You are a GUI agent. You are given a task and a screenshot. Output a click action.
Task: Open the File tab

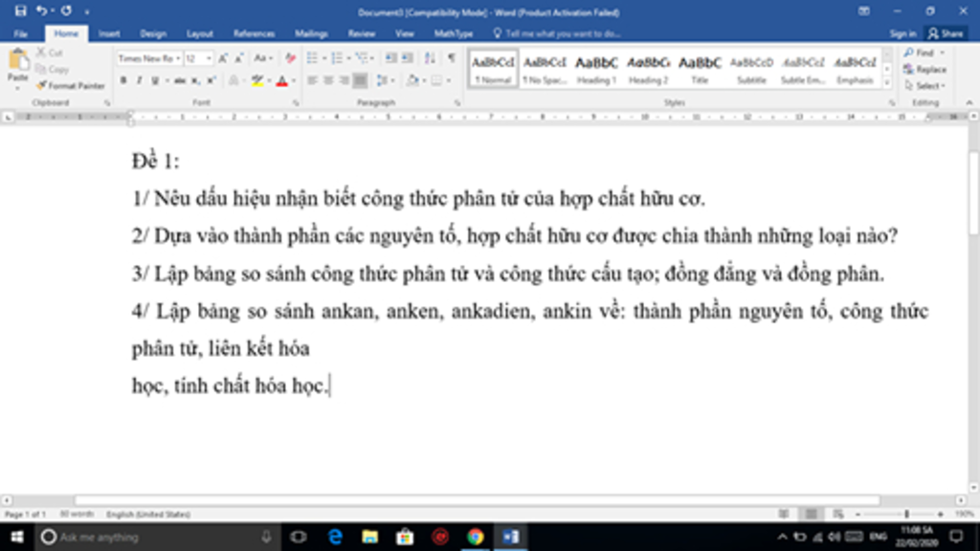click(21, 33)
